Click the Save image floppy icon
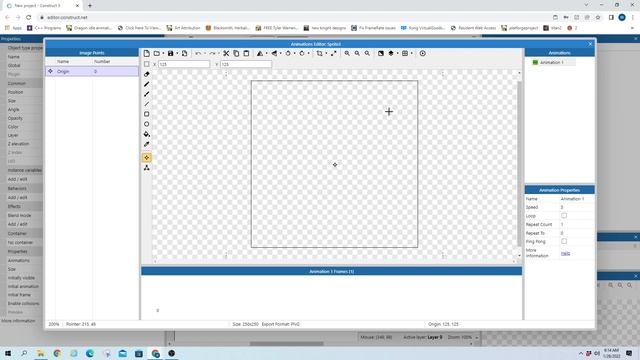Image resolution: width=640 pixels, height=360 pixels. click(x=171, y=53)
